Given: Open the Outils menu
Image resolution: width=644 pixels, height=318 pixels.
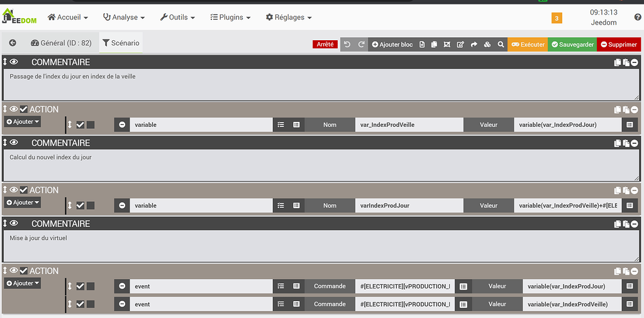Looking at the screenshot, I should pos(177,18).
